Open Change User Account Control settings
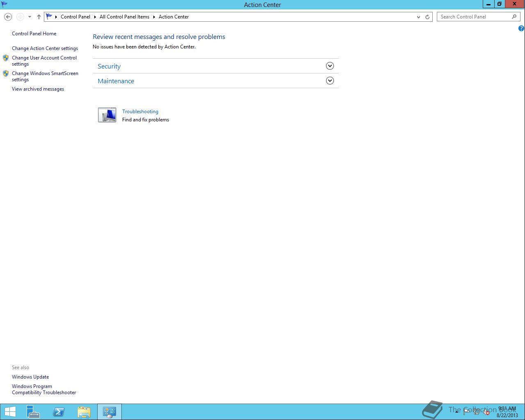 44,61
